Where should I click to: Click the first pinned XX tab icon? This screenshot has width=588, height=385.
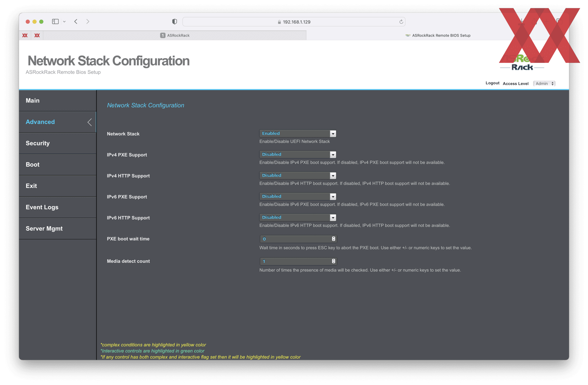pyautogui.click(x=25, y=36)
